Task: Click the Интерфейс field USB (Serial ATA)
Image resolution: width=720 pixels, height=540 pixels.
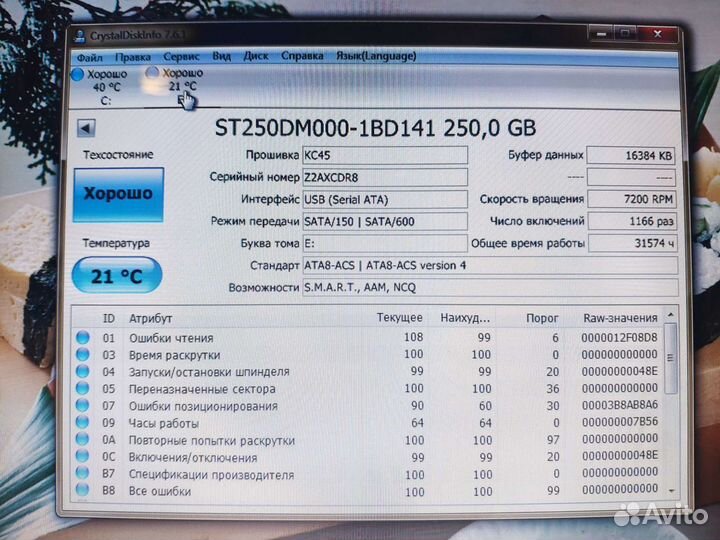Action: click(385, 199)
